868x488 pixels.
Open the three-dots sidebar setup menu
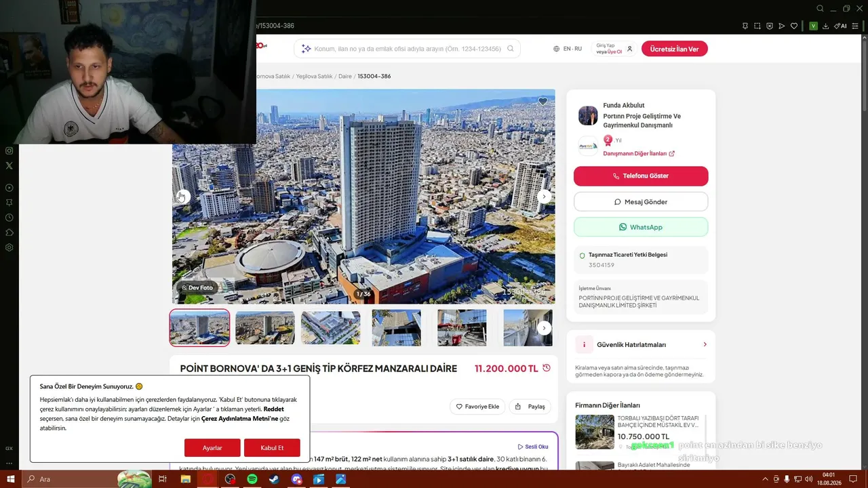(x=9, y=463)
